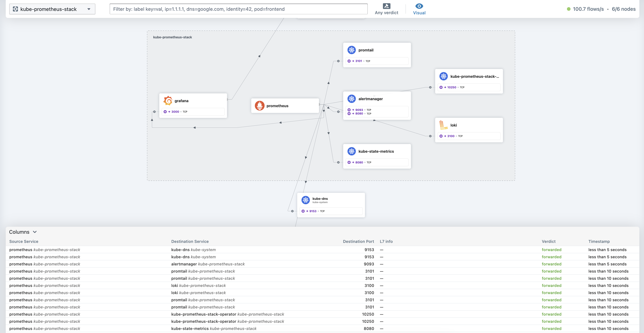Click kube-state-metrics destination cell in flows table
This screenshot has width=644, height=333.
pos(214,329)
